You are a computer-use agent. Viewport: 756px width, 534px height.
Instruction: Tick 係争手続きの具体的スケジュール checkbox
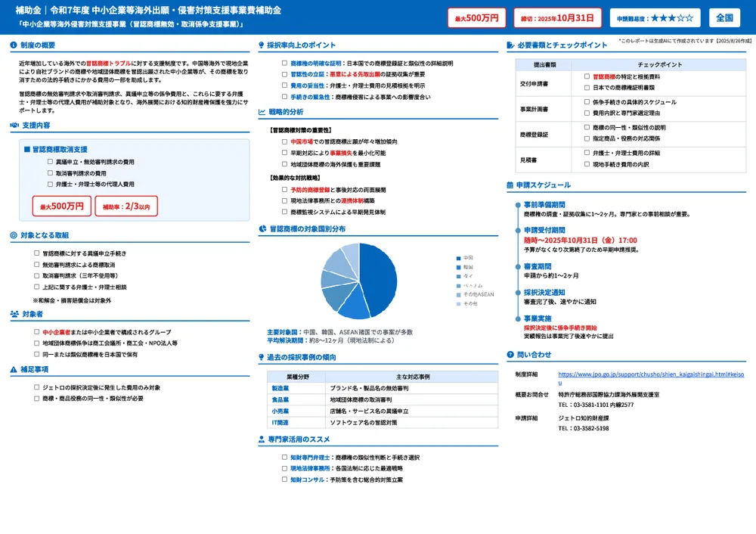[587, 102]
